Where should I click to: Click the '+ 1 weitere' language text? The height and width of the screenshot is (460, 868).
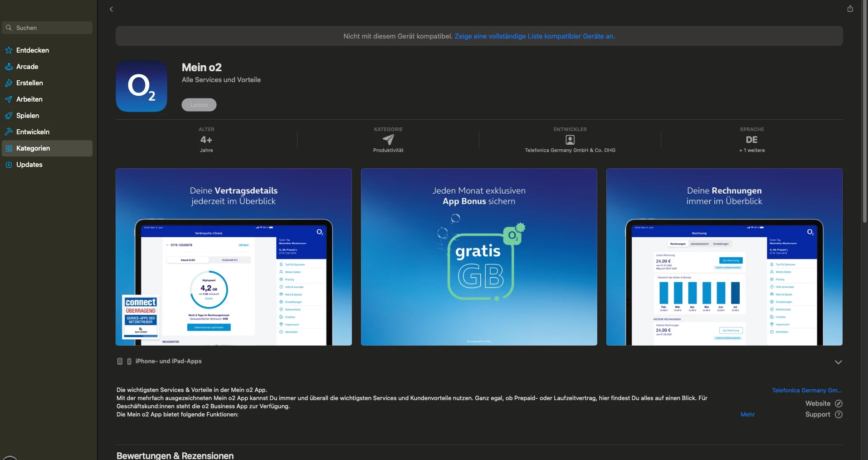[752, 151]
